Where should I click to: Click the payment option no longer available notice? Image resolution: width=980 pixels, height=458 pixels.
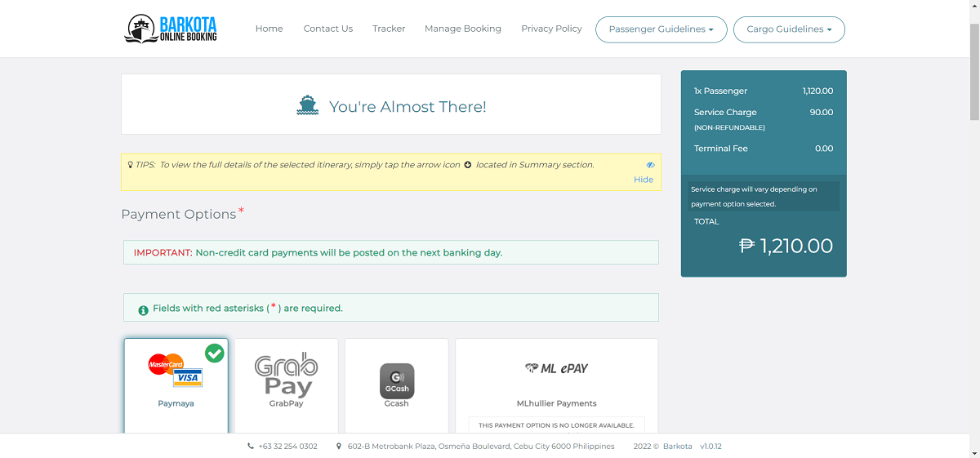556,425
